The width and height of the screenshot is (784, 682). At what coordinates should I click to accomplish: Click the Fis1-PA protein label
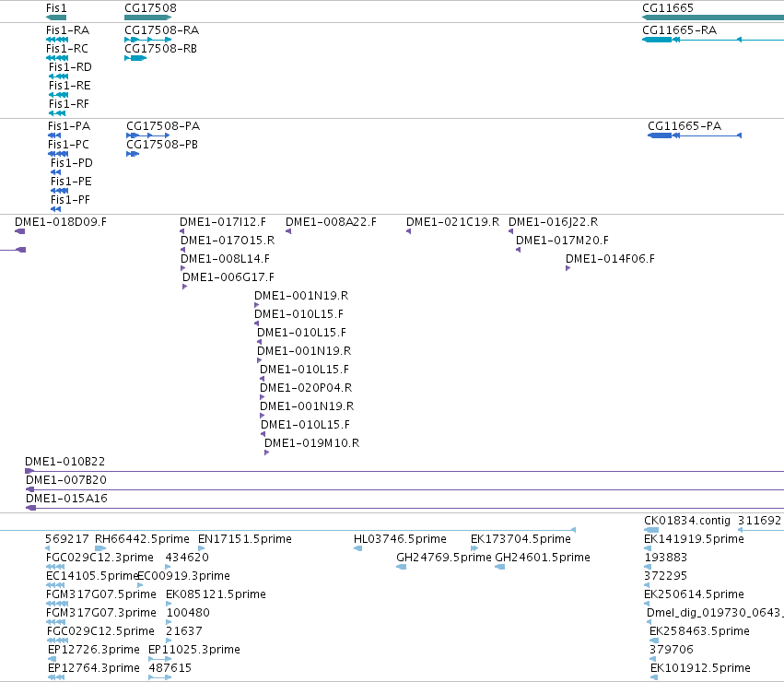tap(69, 126)
